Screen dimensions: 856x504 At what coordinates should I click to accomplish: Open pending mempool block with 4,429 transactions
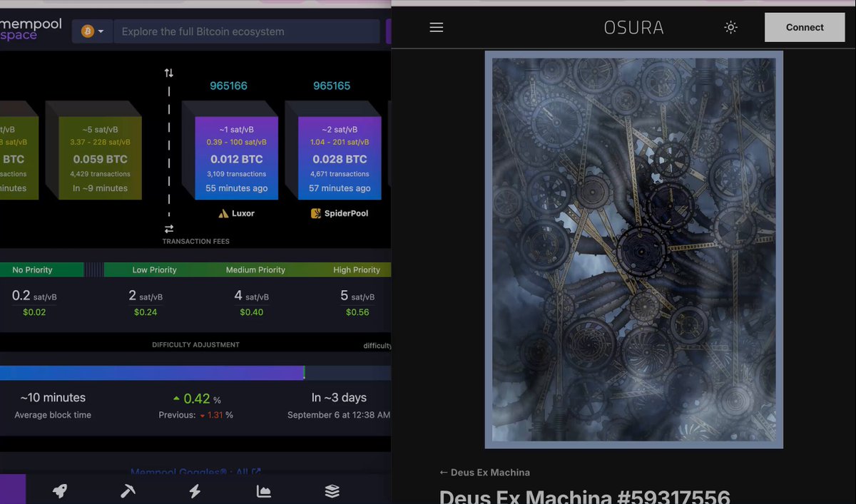coord(100,158)
